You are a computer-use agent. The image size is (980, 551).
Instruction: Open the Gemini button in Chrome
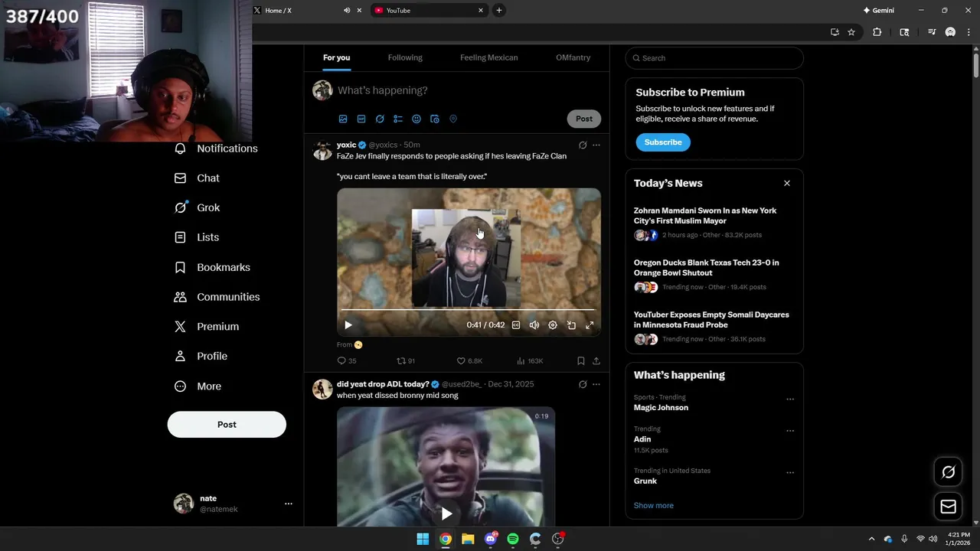point(879,10)
